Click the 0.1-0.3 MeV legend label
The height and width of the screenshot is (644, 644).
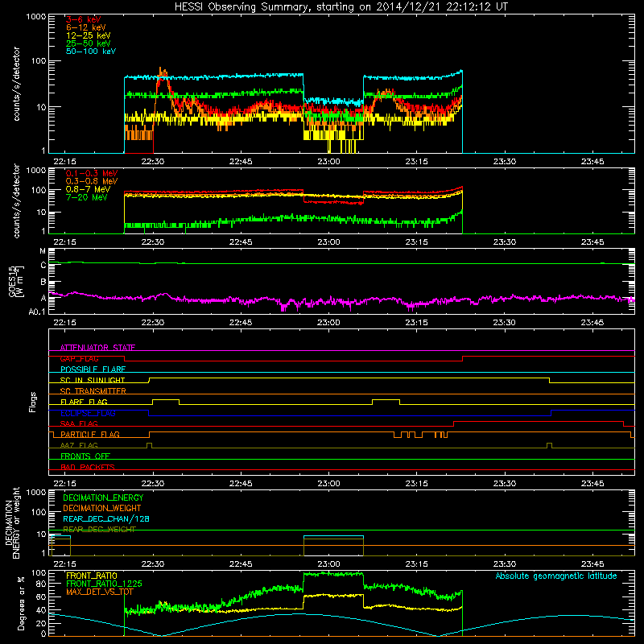coord(92,173)
